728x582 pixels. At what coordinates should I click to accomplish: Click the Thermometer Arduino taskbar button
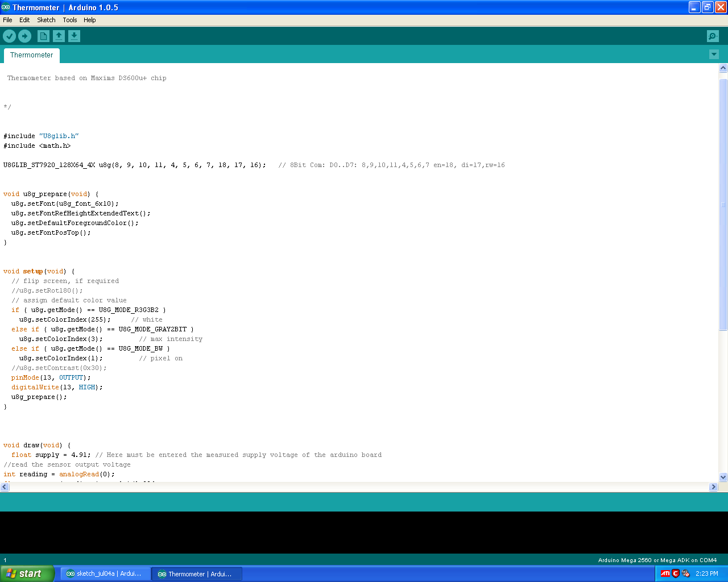[197, 574]
